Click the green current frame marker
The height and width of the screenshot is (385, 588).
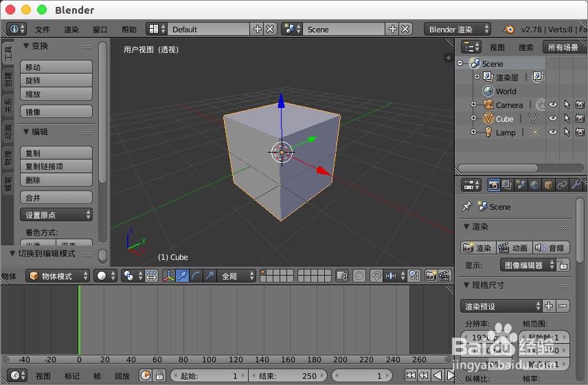click(79, 320)
